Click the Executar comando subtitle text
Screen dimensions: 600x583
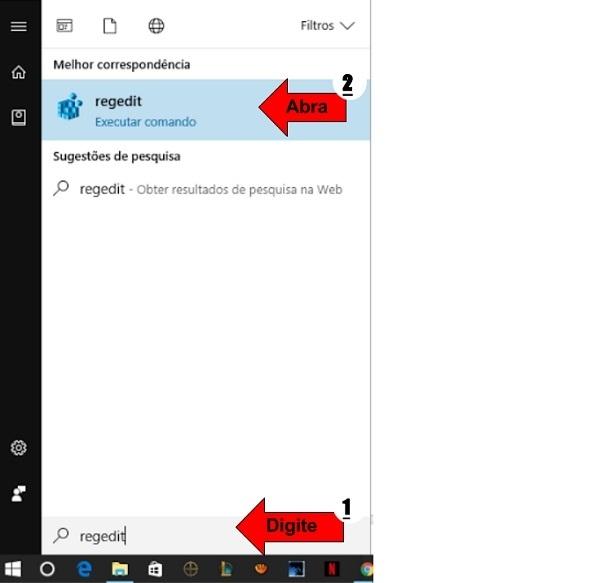(145, 122)
